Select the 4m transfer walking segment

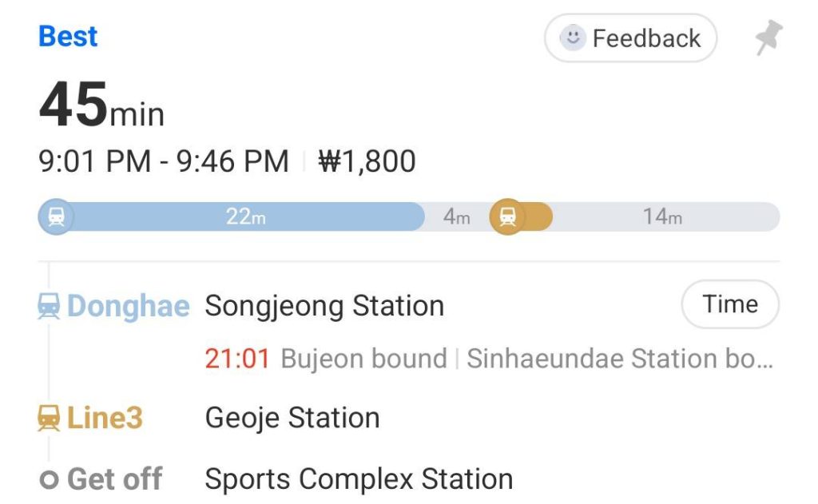[456, 216]
